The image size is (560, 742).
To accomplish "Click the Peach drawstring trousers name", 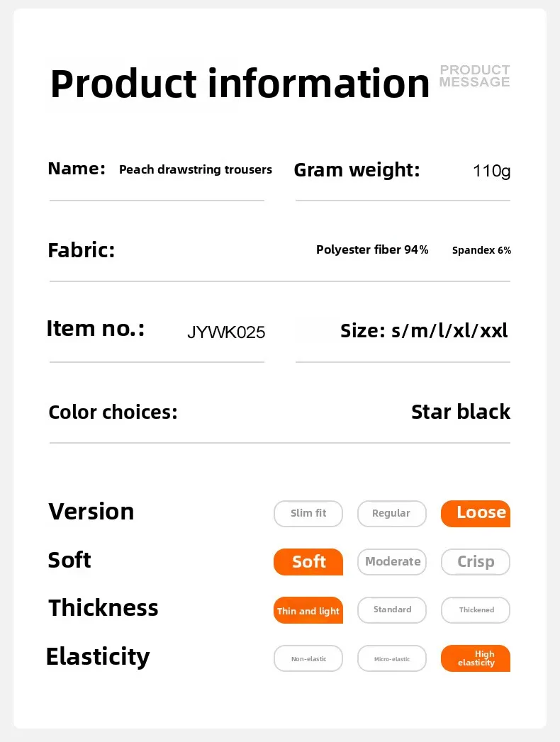I will click(x=196, y=170).
